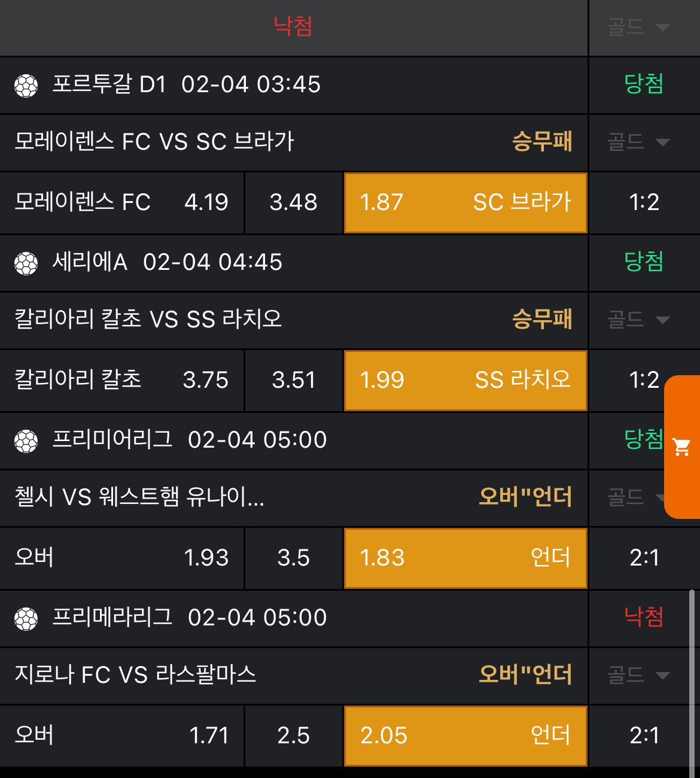Select SS 라치오 1.99 odds cell
The width and height of the screenshot is (700, 778).
tap(465, 381)
